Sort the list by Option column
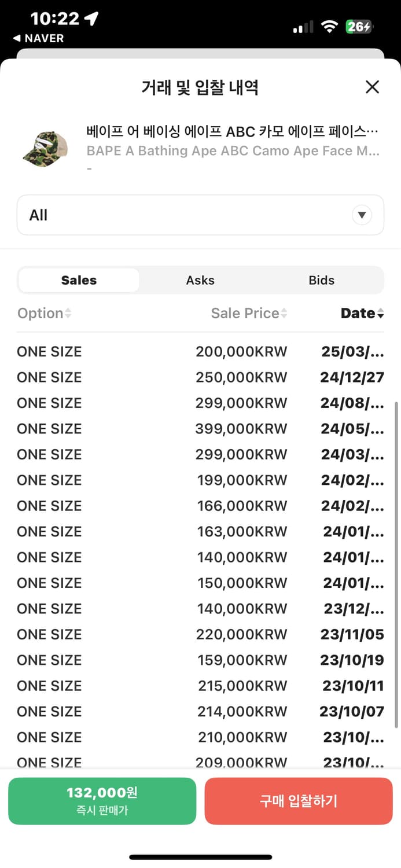Viewport: 401px width, 868px height. (45, 314)
